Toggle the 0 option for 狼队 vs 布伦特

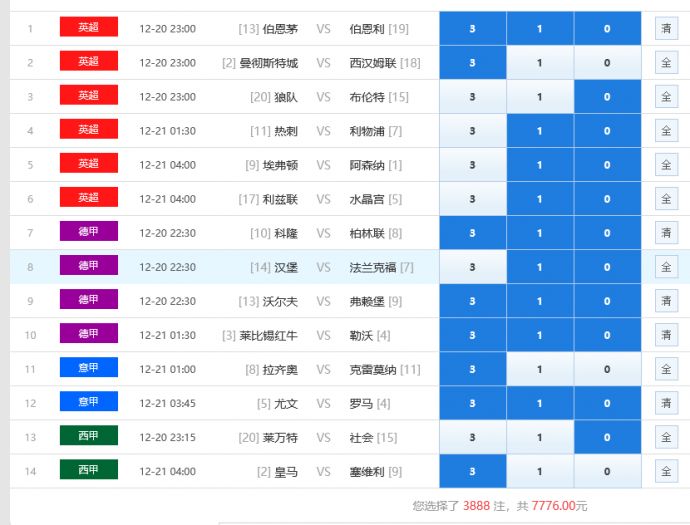[607, 97]
